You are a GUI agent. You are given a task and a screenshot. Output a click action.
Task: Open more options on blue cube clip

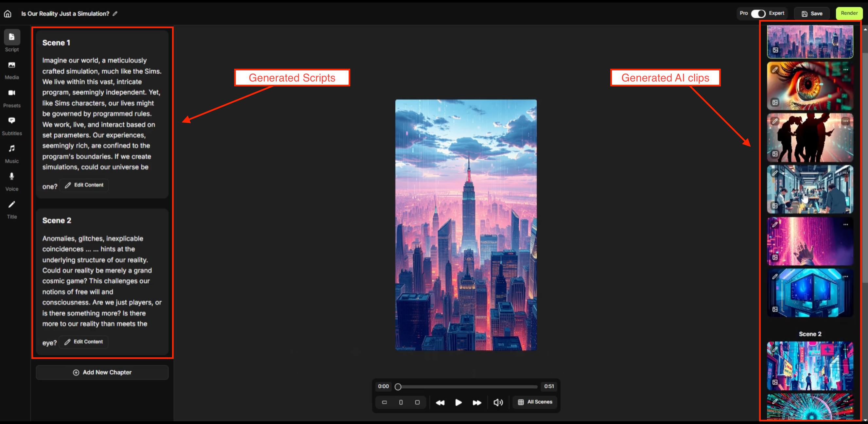[x=845, y=276]
